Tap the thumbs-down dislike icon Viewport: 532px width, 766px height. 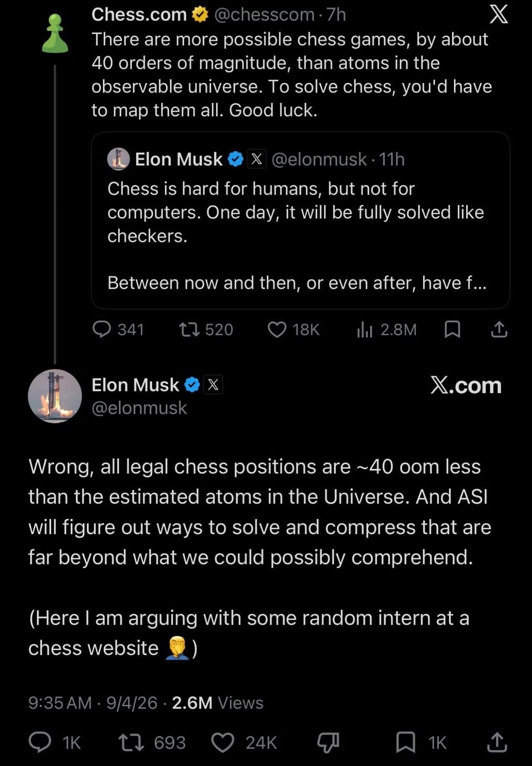(329, 742)
